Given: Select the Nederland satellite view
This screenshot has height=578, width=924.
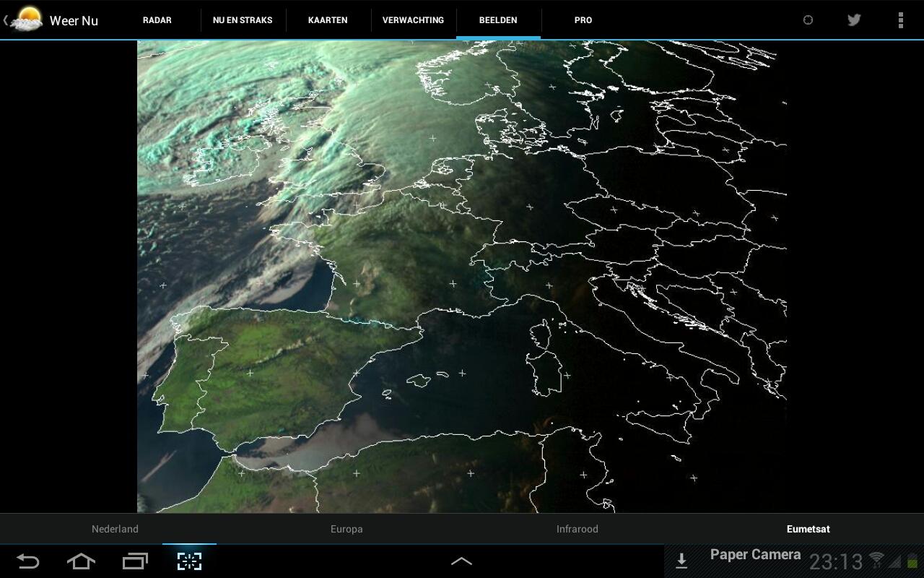Looking at the screenshot, I should [x=115, y=529].
